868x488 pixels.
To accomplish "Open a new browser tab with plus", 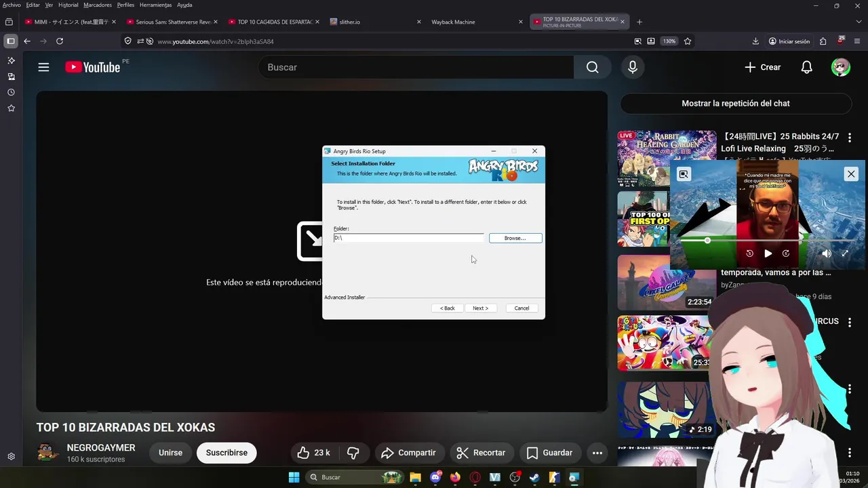I will click(x=639, y=22).
